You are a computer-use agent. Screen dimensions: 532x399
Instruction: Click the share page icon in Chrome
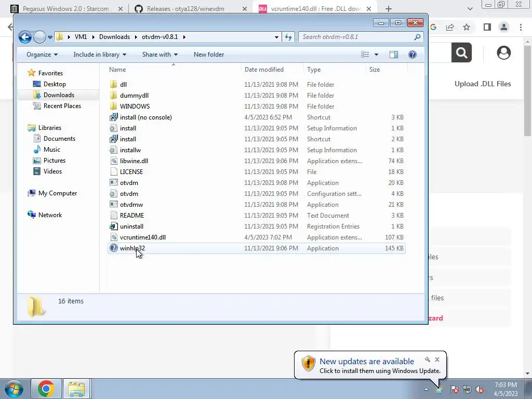pyautogui.click(x=450, y=27)
